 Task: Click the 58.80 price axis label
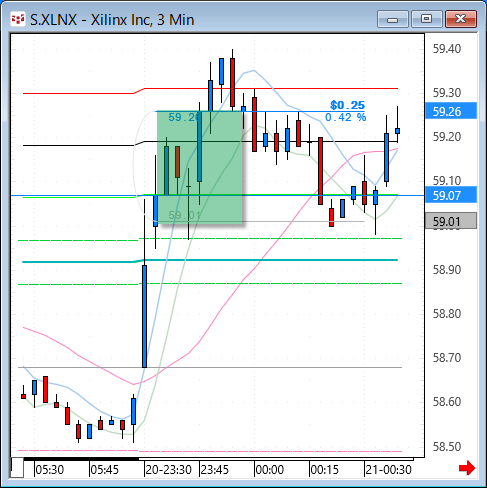(447, 314)
